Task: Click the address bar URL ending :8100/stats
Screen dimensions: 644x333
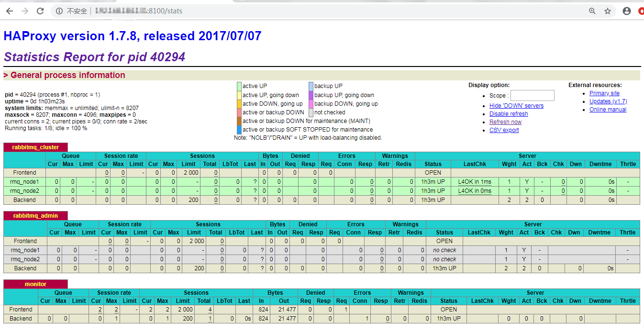Action: tap(139, 11)
